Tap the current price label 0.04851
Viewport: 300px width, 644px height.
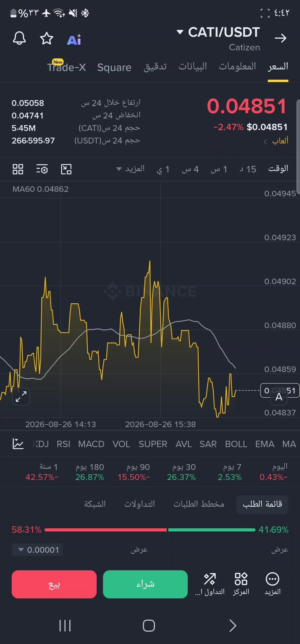pyautogui.click(x=280, y=390)
